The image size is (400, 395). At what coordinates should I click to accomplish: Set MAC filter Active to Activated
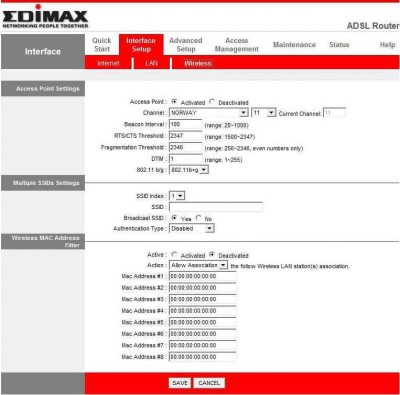click(x=174, y=255)
